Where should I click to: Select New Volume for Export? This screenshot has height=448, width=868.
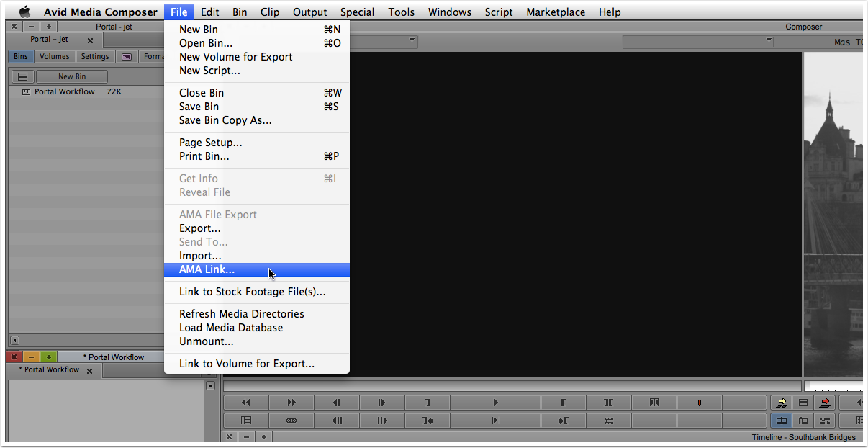257,57
